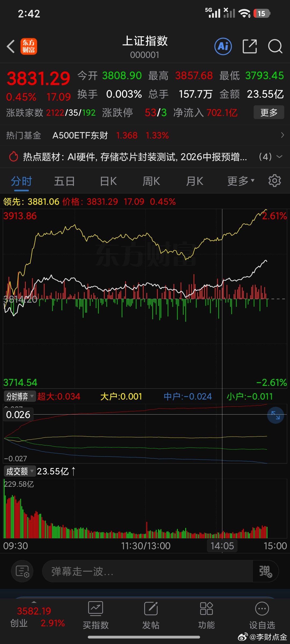Tap the main price 3831.29
The image size is (290, 644).
pyautogui.click(x=38, y=79)
